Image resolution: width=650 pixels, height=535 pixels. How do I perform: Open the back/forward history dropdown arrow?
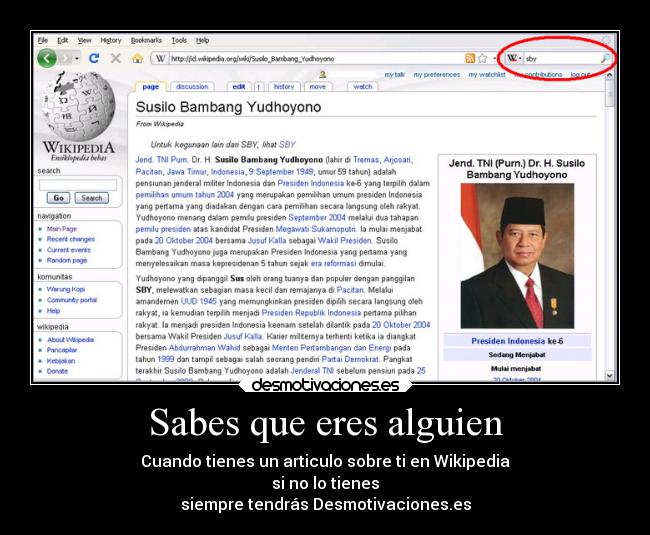[x=77, y=58]
